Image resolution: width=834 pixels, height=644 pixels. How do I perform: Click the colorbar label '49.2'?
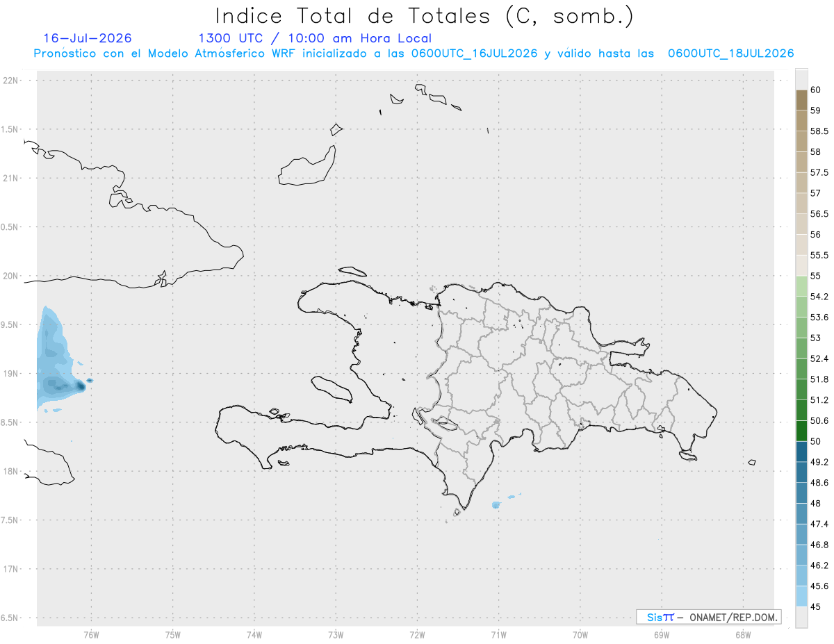point(819,462)
